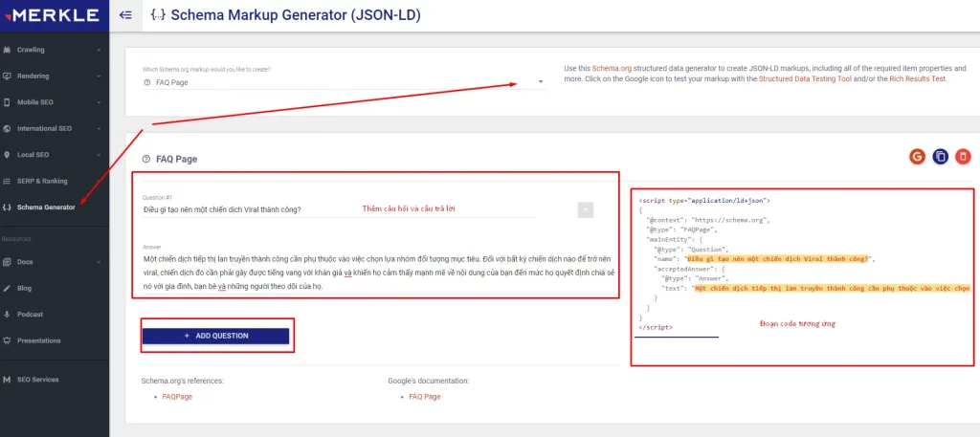Copy markup with the blue copy icon
The width and height of the screenshot is (980, 437).
click(940, 157)
